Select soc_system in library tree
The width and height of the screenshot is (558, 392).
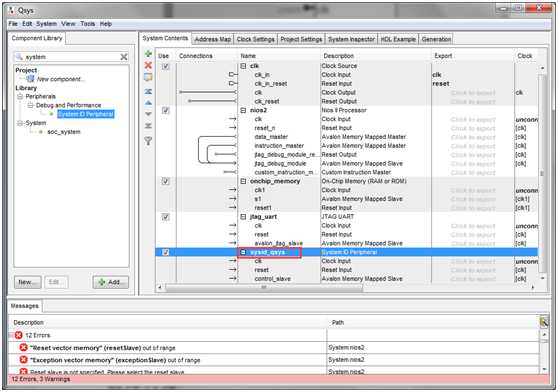64,132
